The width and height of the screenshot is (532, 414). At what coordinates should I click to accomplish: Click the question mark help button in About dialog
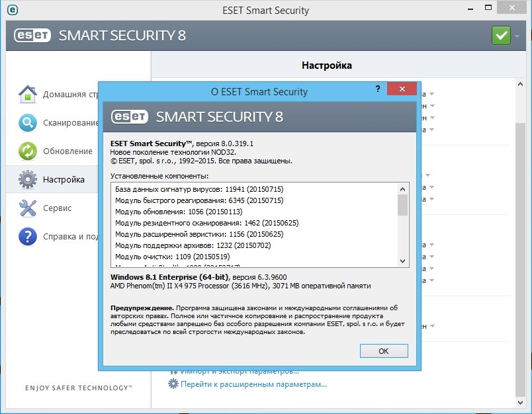[378, 89]
